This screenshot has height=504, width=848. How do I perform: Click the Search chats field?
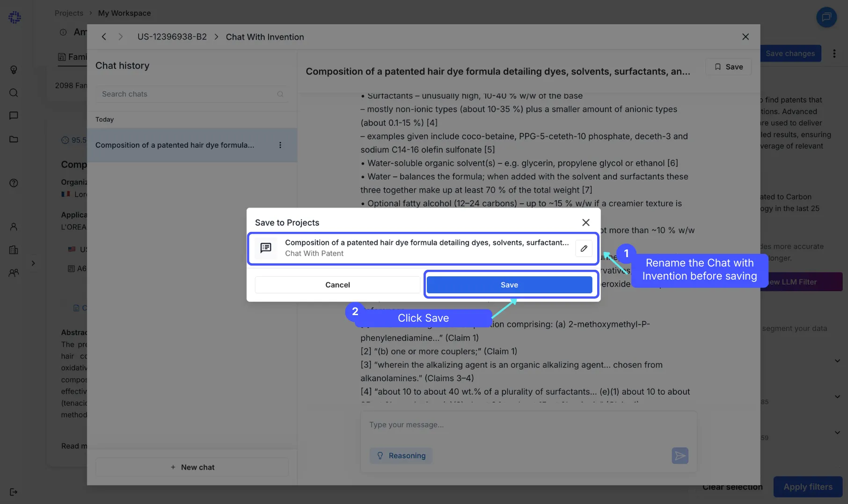coord(192,94)
